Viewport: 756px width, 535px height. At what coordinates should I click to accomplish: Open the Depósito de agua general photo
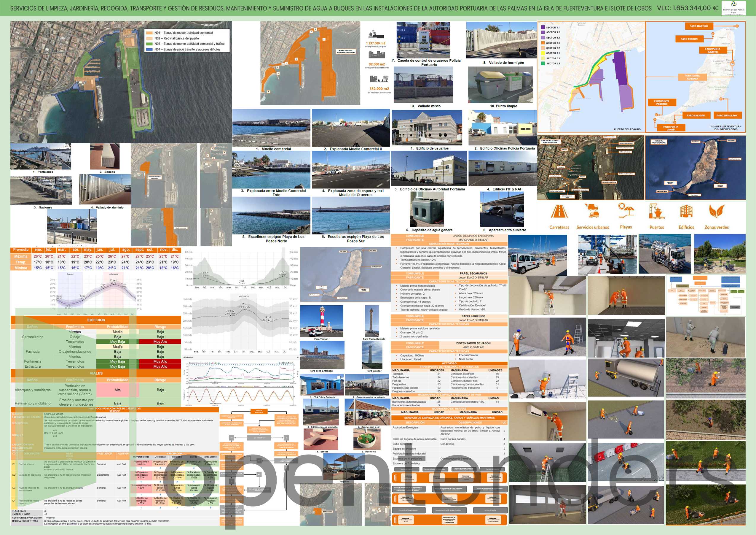pos(427,210)
